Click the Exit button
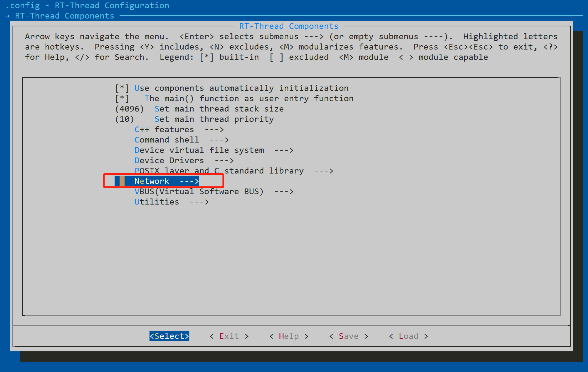The width and height of the screenshot is (588, 372). pos(229,336)
